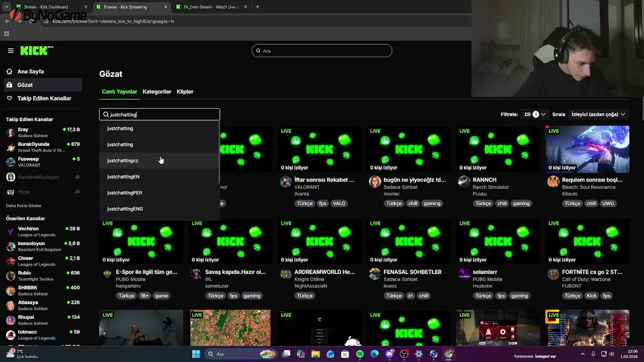644x362 pixels.
Task: Click the VALO tag under İlvanta
Action: [x=339, y=204]
